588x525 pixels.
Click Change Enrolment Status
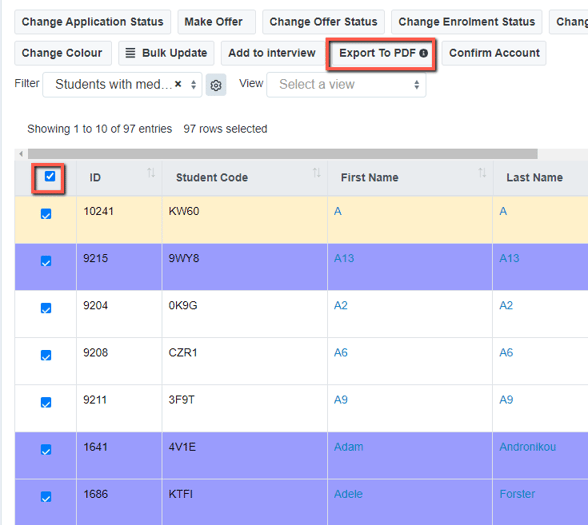click(466, 22)
